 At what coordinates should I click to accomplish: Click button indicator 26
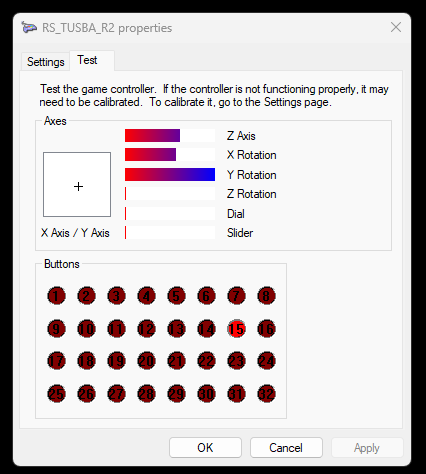tap(86, 394)
